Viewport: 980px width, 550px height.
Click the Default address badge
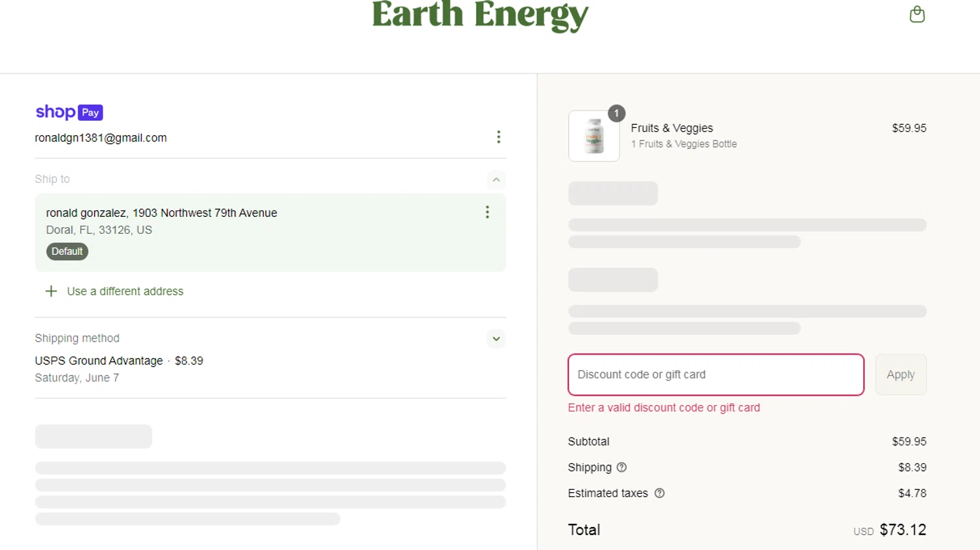67,251
